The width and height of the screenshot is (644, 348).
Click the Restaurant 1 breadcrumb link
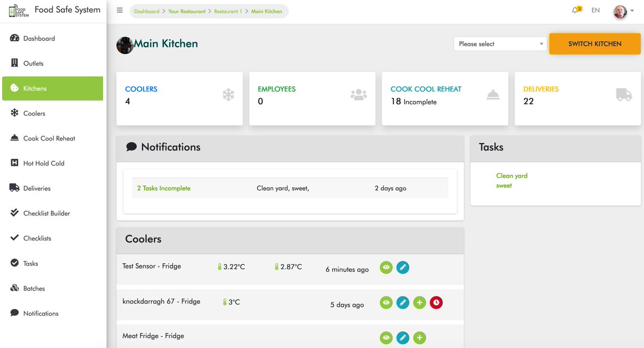click(229, 11)
